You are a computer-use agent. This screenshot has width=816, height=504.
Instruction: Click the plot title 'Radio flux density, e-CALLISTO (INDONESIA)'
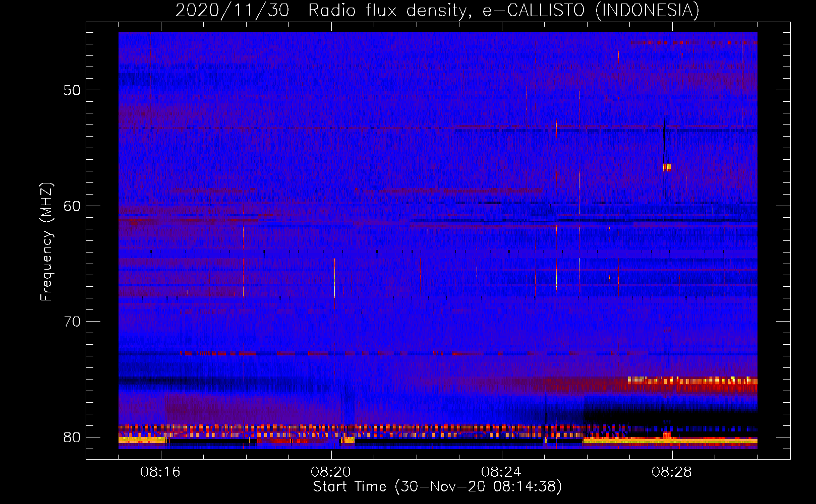(x=504, y=10)
